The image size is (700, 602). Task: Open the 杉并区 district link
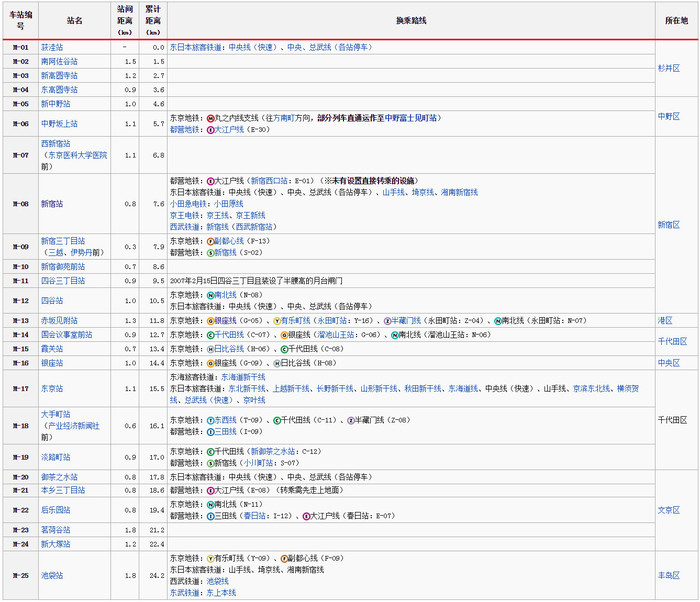(668, 69)
